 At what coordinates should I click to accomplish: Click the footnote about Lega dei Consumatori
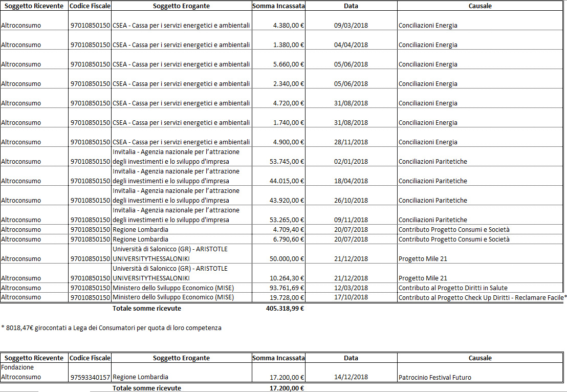click(x=112, y=328)
